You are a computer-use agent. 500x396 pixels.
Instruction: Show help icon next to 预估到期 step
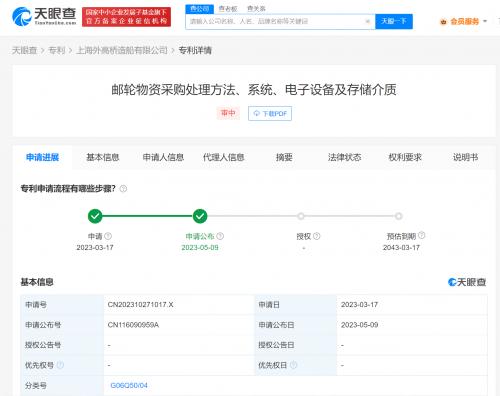(422, 235)
